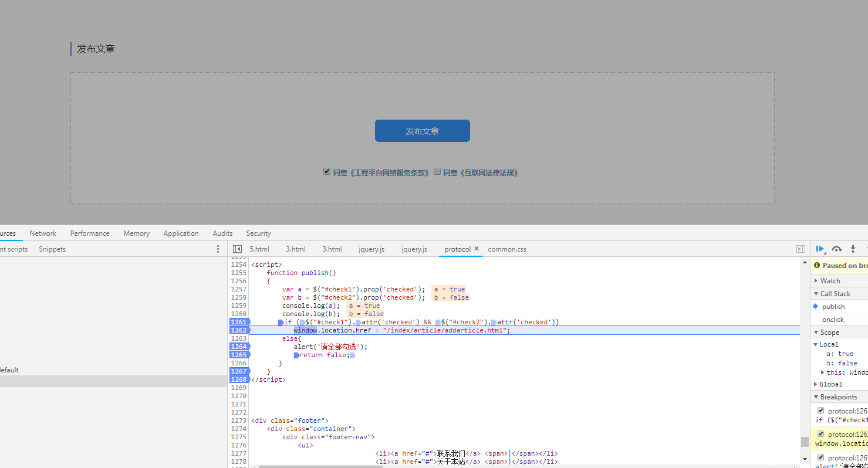Screen dimensions: 868x468
Task: Open the Memory panel tab
Action: pyautogui.click(x=136, y=233)
